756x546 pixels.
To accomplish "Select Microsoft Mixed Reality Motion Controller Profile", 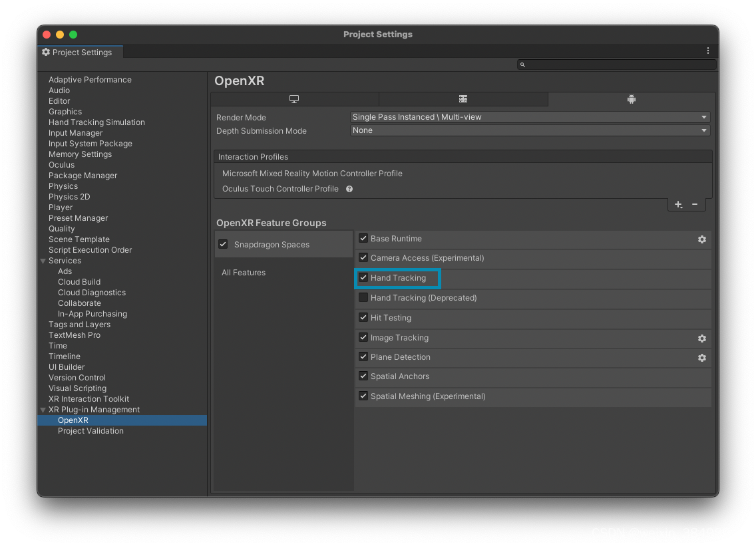I will tap(312, 174).
